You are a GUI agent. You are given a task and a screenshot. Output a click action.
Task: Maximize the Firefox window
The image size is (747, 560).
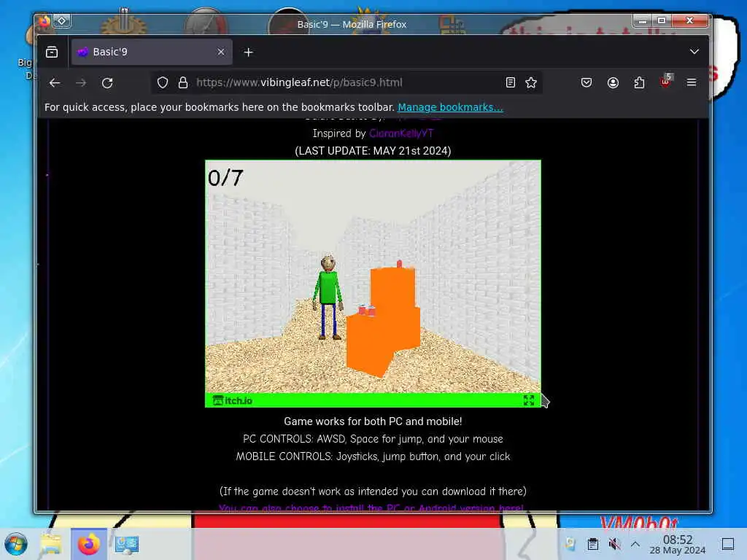click(x=662, y=20)
